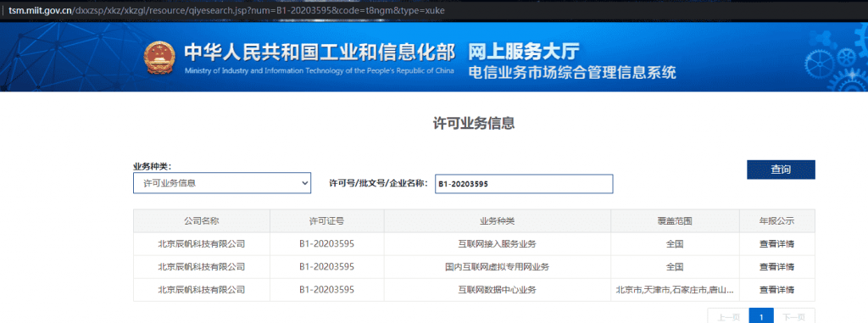
Task: Click the 互联网数据中心业务 cell
Action: click(x=497, y=290)
